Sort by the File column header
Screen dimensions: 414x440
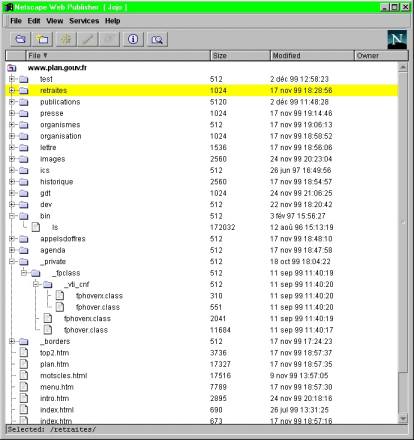click(x=118, y=56)
